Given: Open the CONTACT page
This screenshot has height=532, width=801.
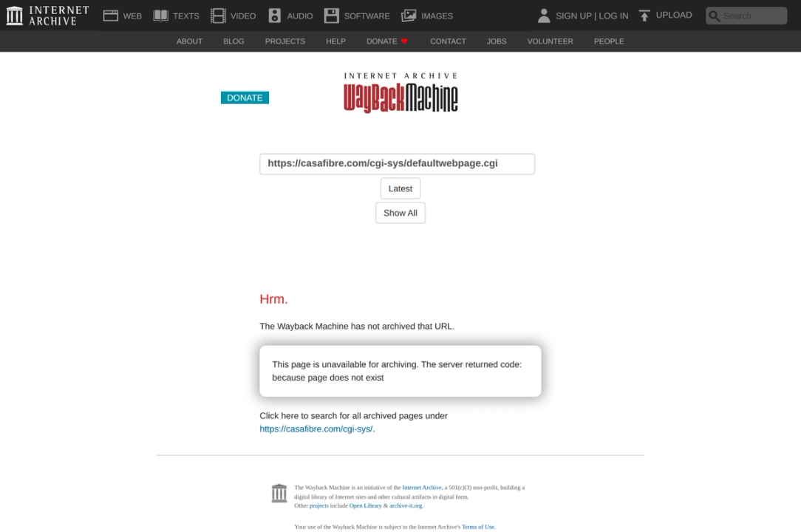Looking at the screenshot, I should (448, 41).
